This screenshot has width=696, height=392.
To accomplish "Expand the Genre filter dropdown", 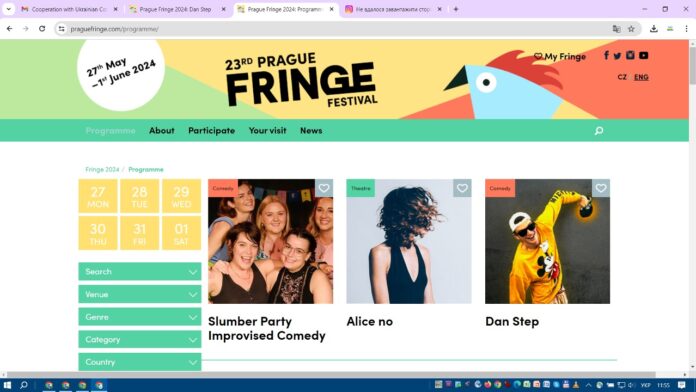I will click(140, 317).
